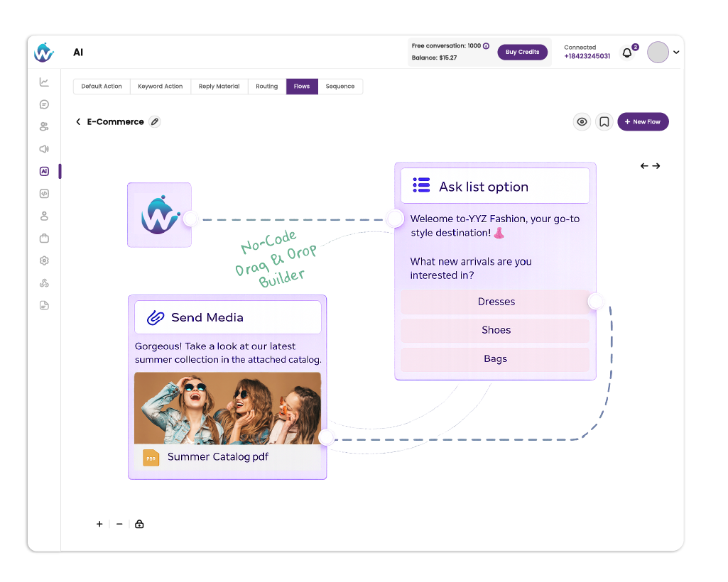
Task: Click the Ask list option header
Action: click(x=495, y=186)
